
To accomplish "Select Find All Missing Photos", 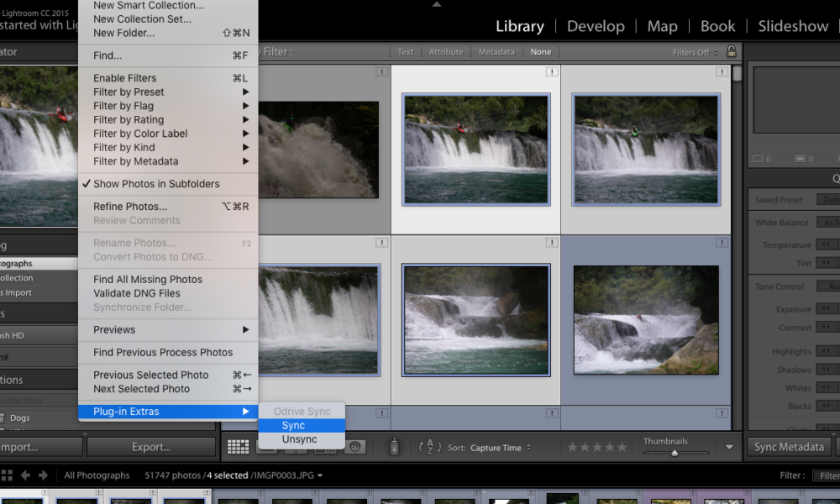I will pyautogui.click(x=168, y=280).
